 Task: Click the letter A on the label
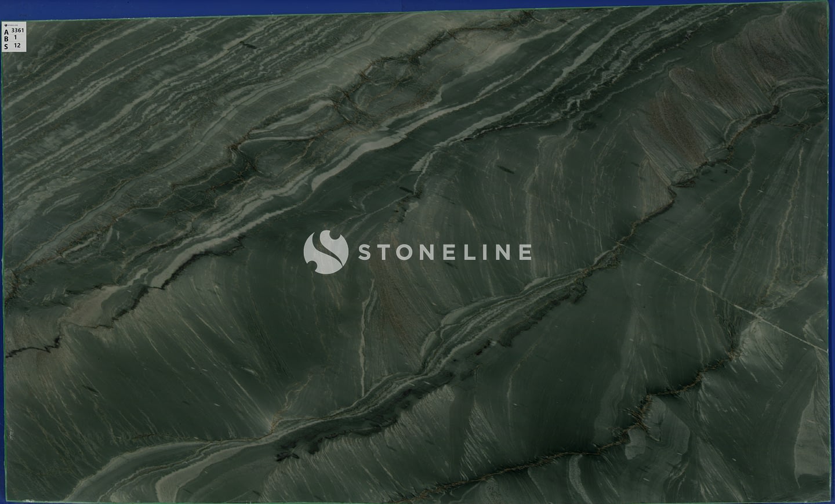[6, 32]
